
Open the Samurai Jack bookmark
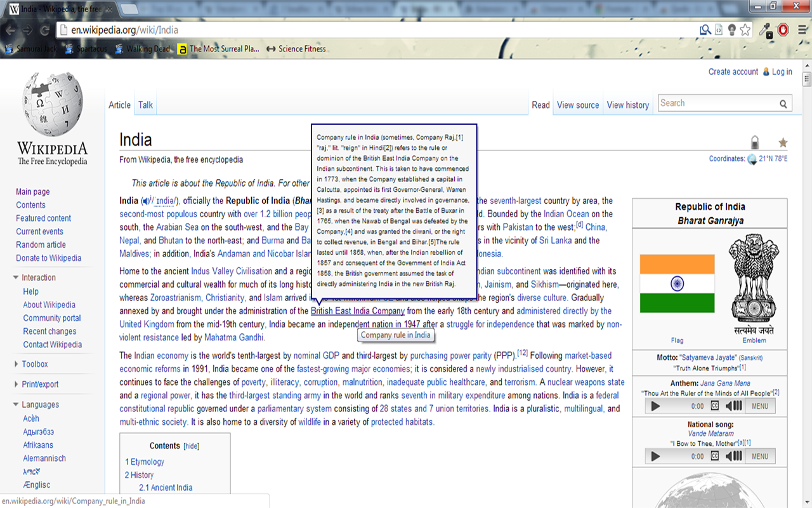32,49
